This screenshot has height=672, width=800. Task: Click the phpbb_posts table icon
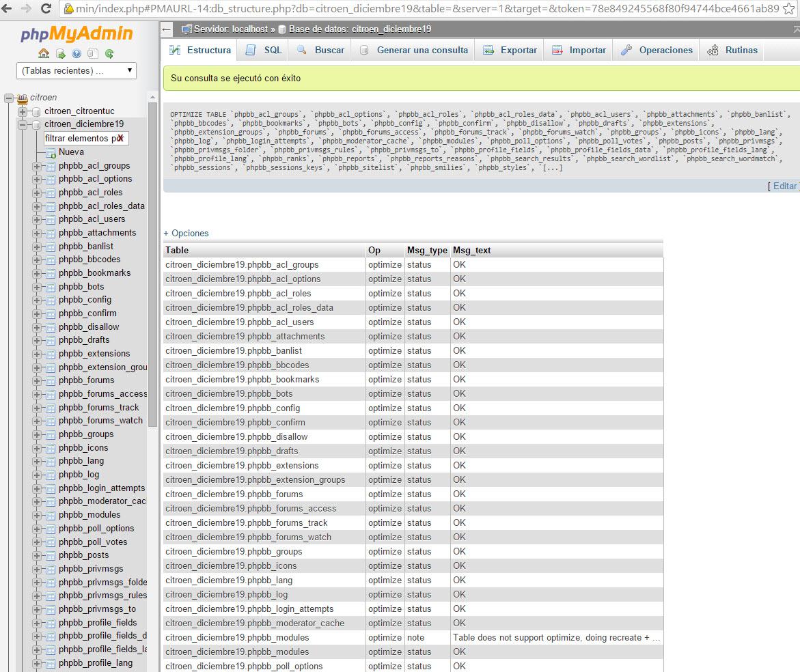click(51, 555)
